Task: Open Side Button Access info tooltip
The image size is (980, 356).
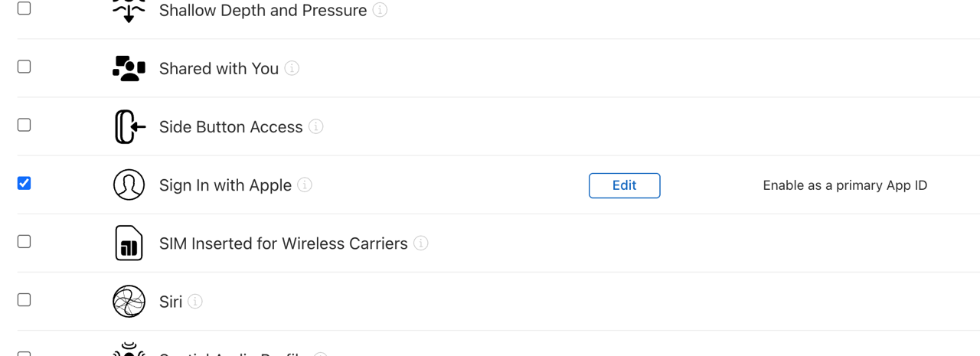Action: coord(316,126)
